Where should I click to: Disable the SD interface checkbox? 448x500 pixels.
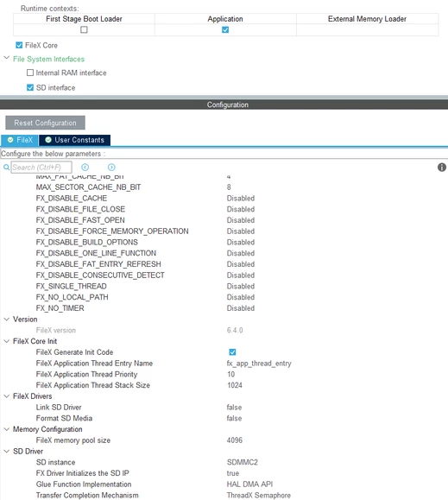(30, 87)
